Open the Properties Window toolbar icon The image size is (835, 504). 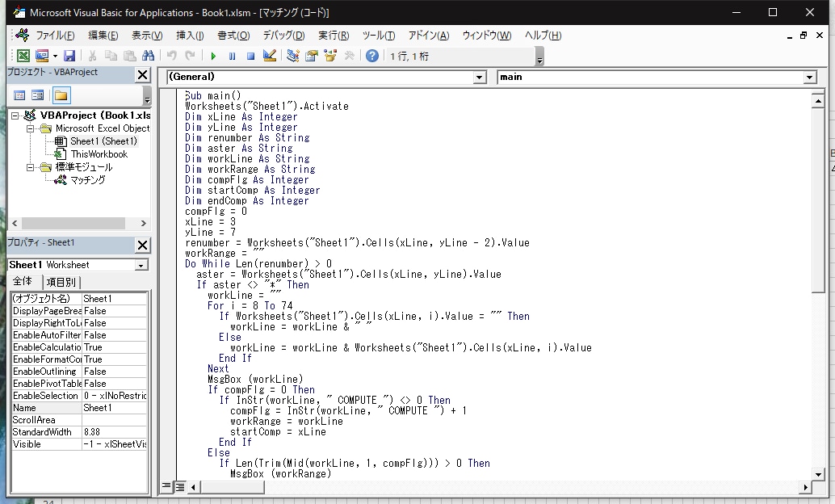(312, 56)
